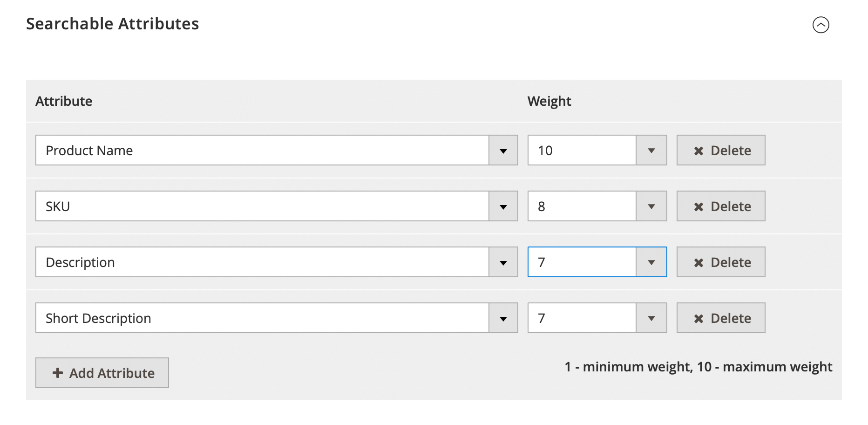Click the plus icon on Add Attribute
The width and height of the screenshot is (868, 425).
58,373
